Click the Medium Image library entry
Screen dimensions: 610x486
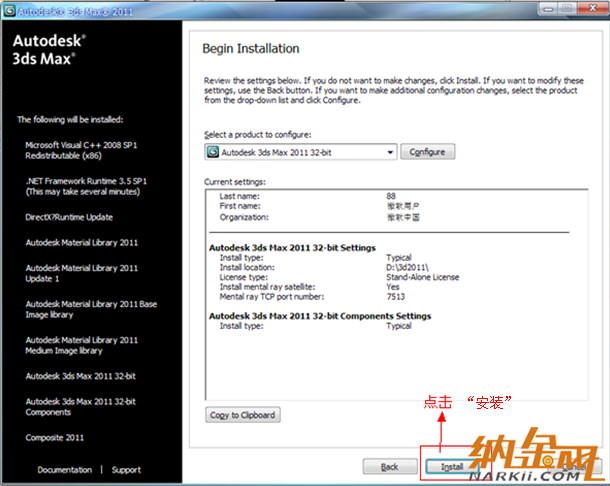(x=82, y=345)
